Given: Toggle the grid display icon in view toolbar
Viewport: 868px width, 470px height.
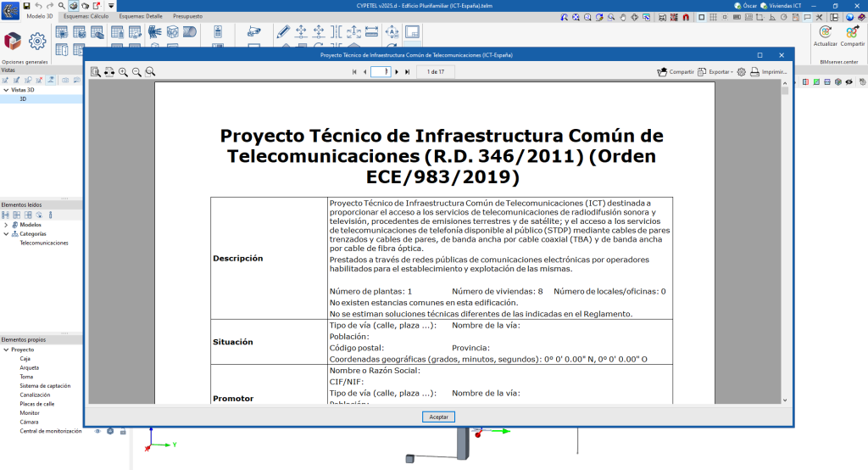Looking at the screenshot, I should [x=714, y=18].
